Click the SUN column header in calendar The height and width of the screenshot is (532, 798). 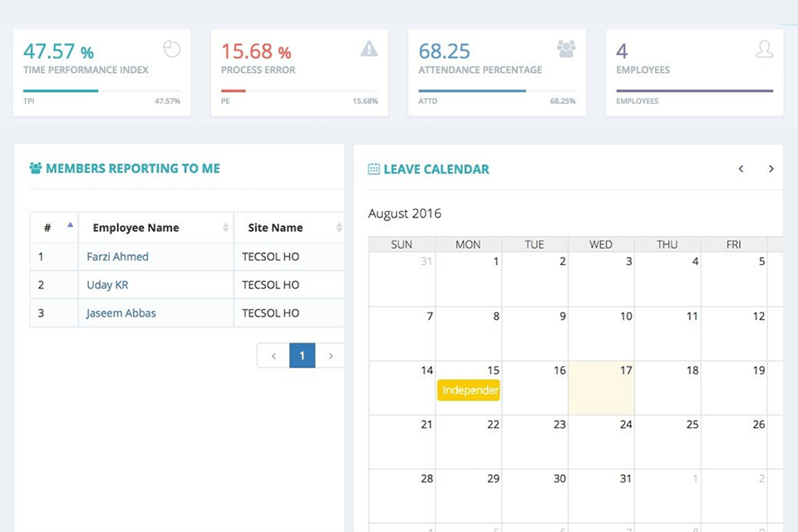pyautogui.click(x=401, y=244)
